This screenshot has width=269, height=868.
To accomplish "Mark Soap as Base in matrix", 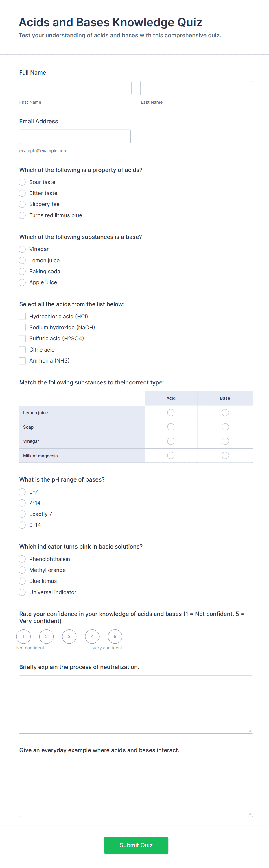I will pyautogui.click(x=225, y=427).
